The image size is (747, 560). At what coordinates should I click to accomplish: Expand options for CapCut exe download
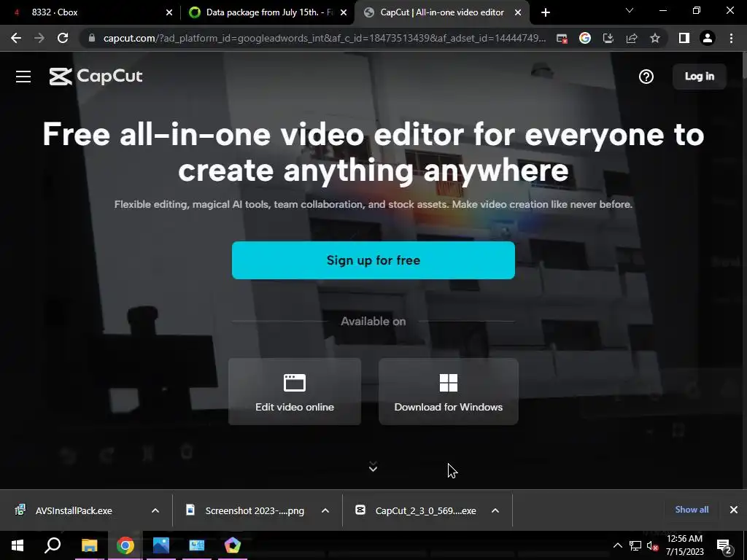(495, 510)
